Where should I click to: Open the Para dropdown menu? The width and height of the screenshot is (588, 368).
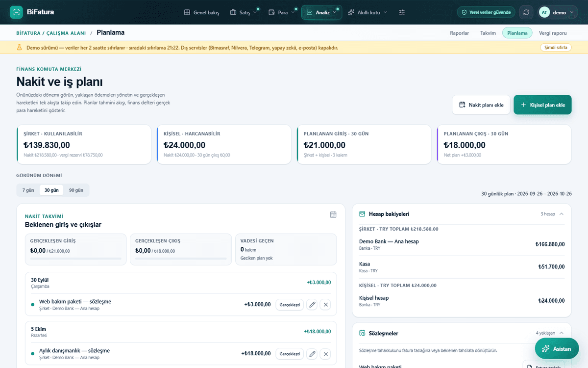282,12
